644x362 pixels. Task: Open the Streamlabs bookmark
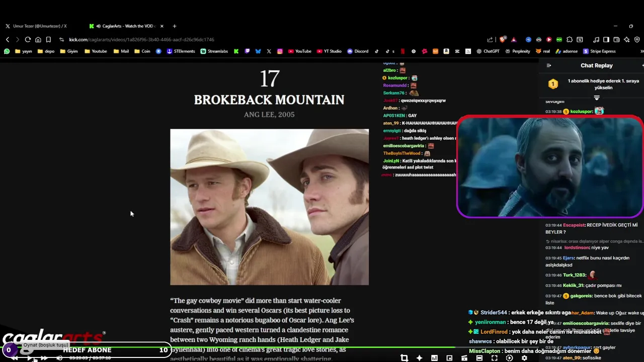[x=214, y=51]
